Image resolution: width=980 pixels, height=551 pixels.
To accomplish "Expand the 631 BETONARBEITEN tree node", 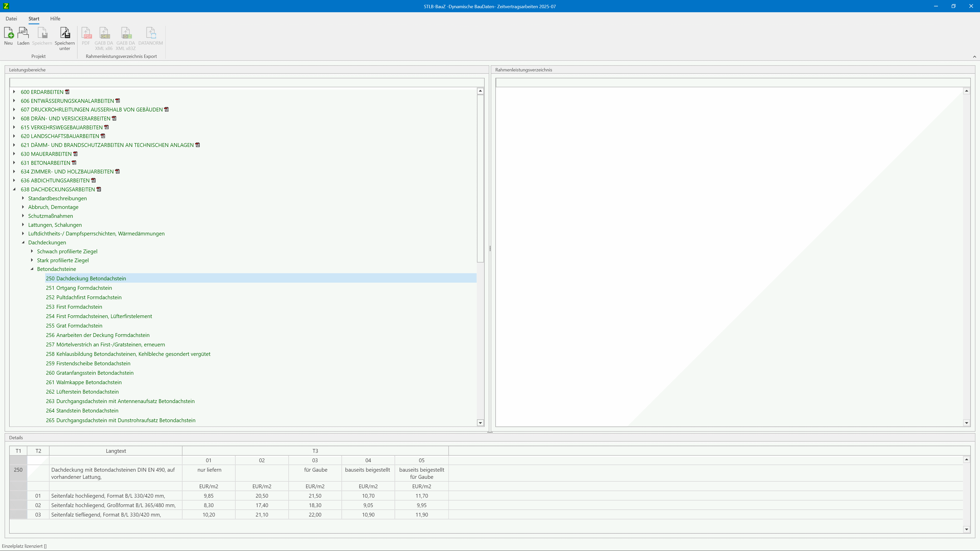I will click(15, 163).
